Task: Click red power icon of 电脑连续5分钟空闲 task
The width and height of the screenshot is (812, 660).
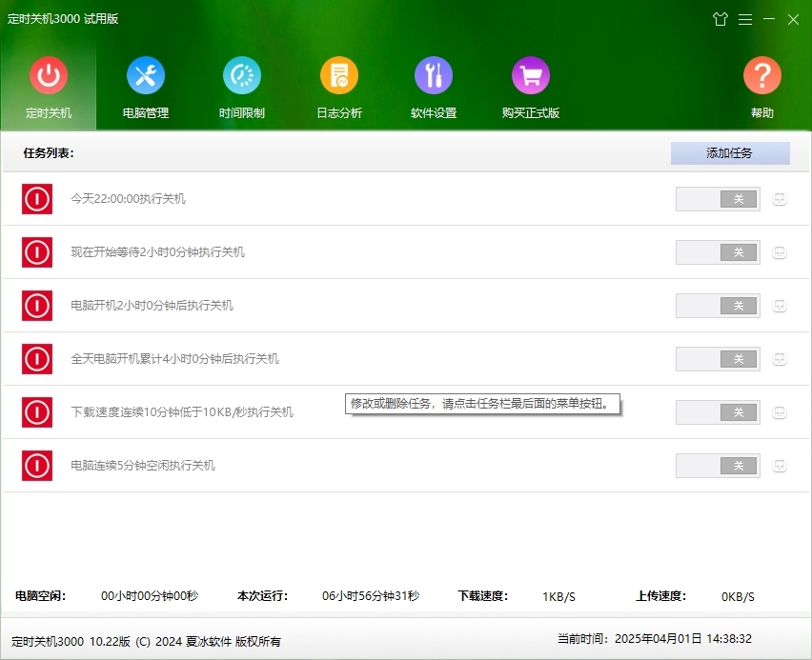Action: [x=37, y=466]
